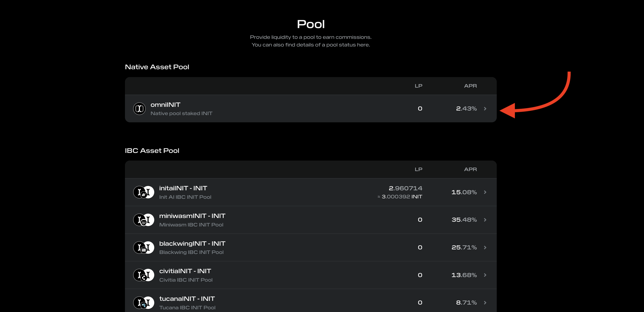Select the initaiINIT - INIT pool title
The image size is (644, 312).
tap(183, 188)
